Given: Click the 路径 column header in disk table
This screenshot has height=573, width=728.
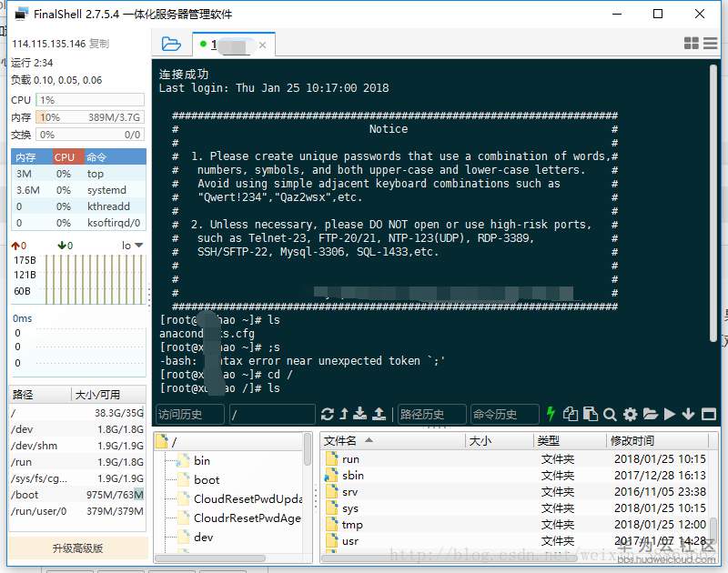Looking at the screenshot, I should point(40,395).
